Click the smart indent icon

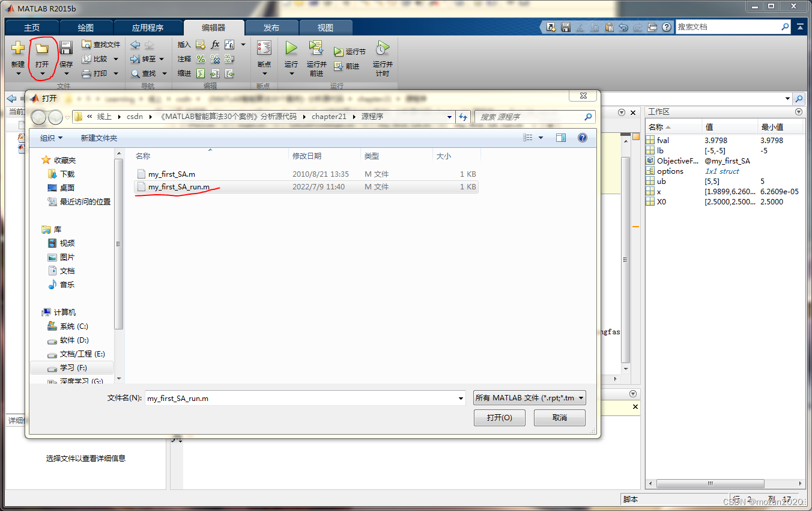coord(201,73)
